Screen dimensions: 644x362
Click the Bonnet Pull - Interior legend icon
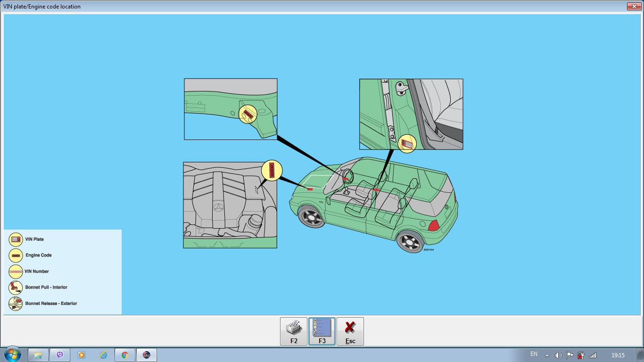pyautogui.click(x=16, y=288)
